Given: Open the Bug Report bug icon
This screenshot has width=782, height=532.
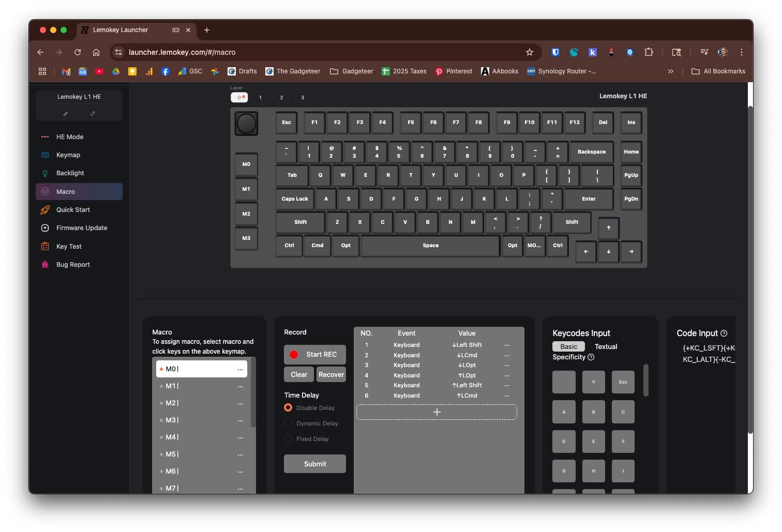Looking at the screenshot, I should (45, 265).
